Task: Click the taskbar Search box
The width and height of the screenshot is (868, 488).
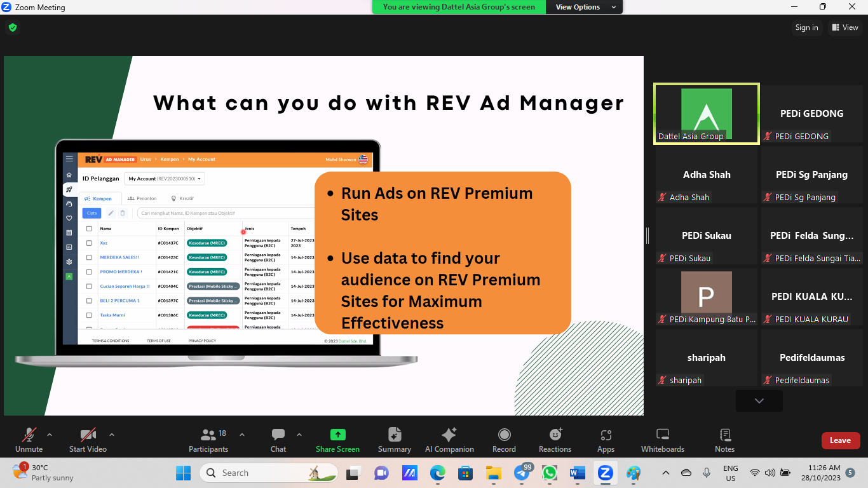Action: [x=269, y=473]
